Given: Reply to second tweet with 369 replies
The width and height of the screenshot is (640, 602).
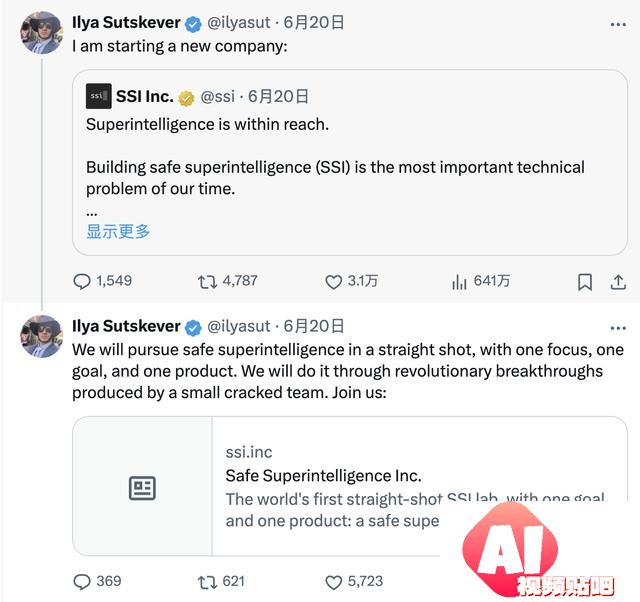Looking at the screenshot, I should tap(82, 582).
